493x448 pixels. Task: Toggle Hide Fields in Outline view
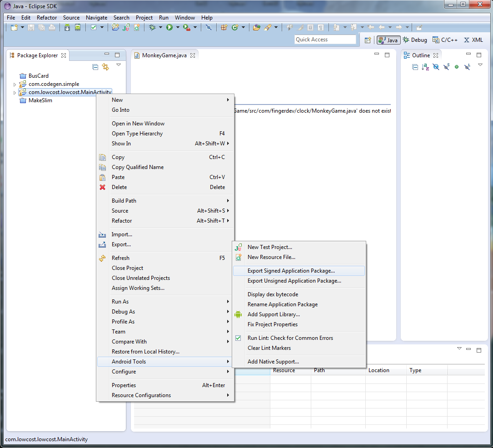[x=436, y=67]
